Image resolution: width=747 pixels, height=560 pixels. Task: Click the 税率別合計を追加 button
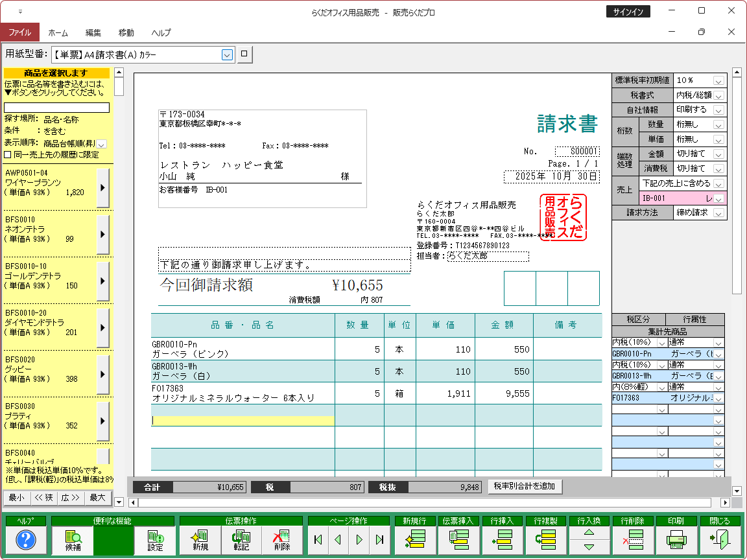525,486
